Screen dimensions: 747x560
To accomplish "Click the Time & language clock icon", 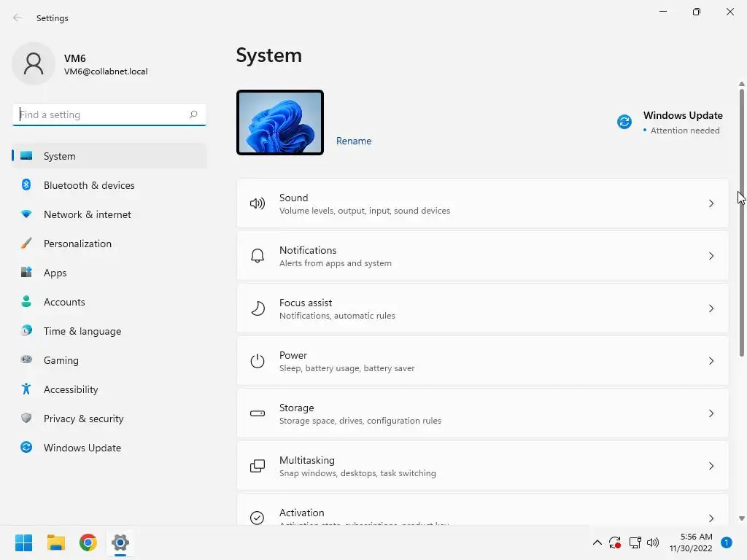I will [26, 330].
